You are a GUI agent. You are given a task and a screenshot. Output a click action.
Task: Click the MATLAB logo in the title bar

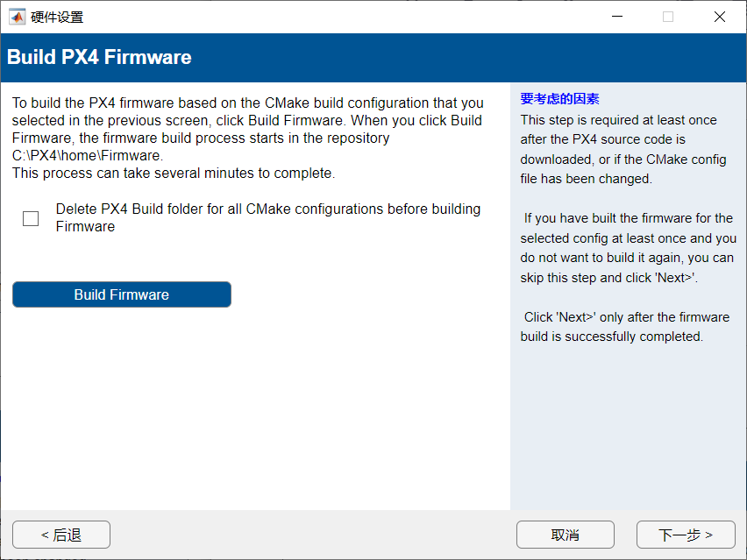tap(17, 17)
